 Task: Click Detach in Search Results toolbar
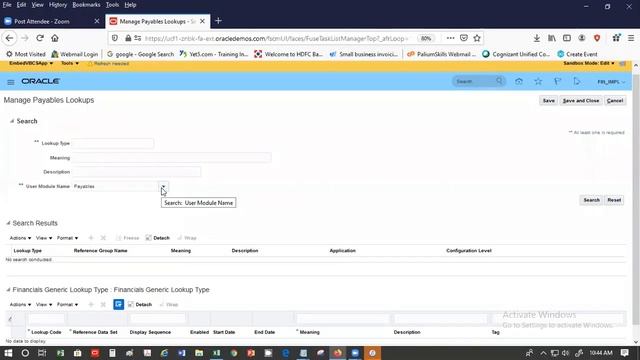tap(158, 238)
